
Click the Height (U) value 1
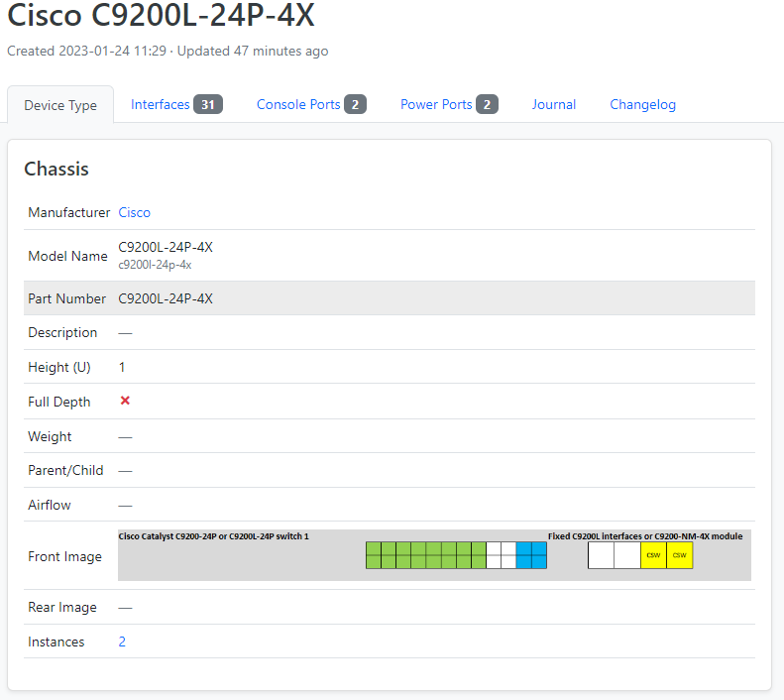click(122, 367)
